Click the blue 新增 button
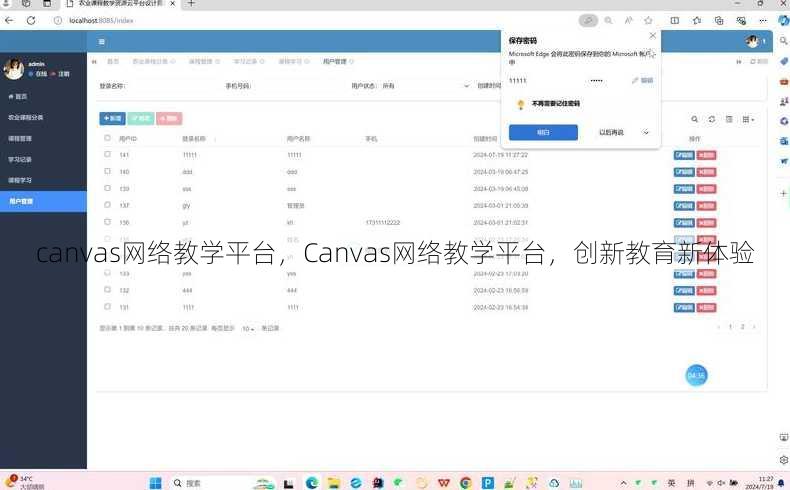The width and height of the screenshot is (790, 490). (x=112, y=118)
